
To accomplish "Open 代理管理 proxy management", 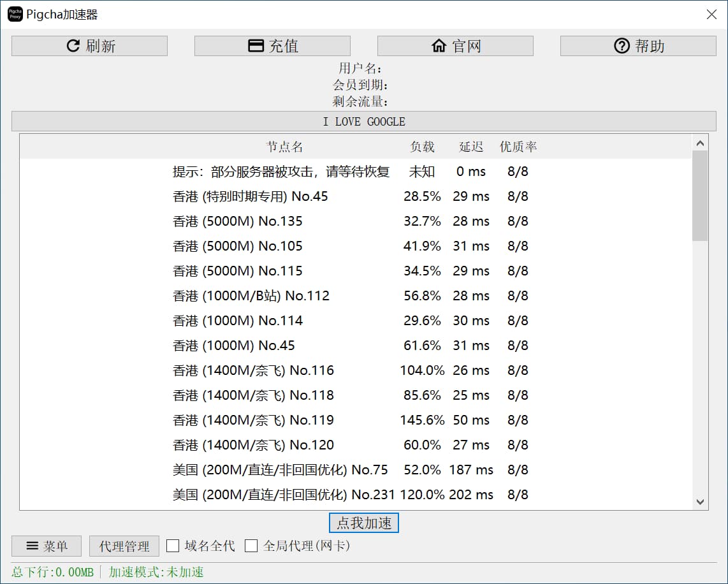I will pos(124,546).
